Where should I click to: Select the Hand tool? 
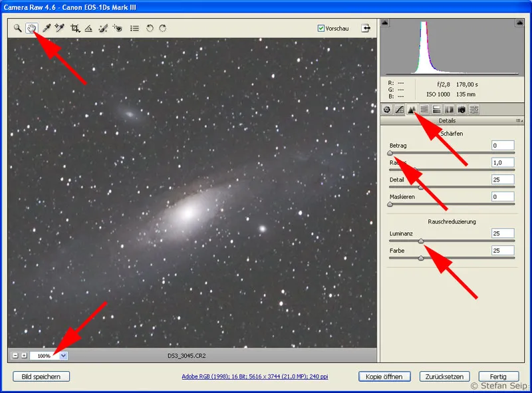click(x=31, y=28)
